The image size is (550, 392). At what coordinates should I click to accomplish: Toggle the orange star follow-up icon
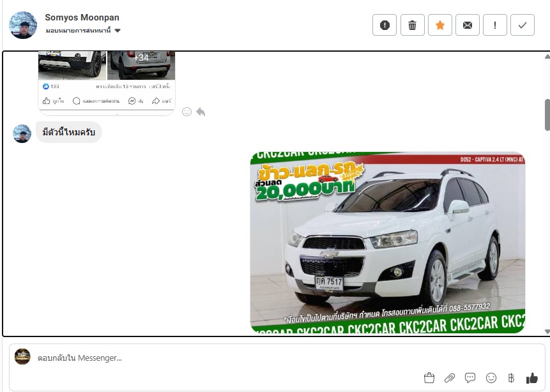point(440,25)
